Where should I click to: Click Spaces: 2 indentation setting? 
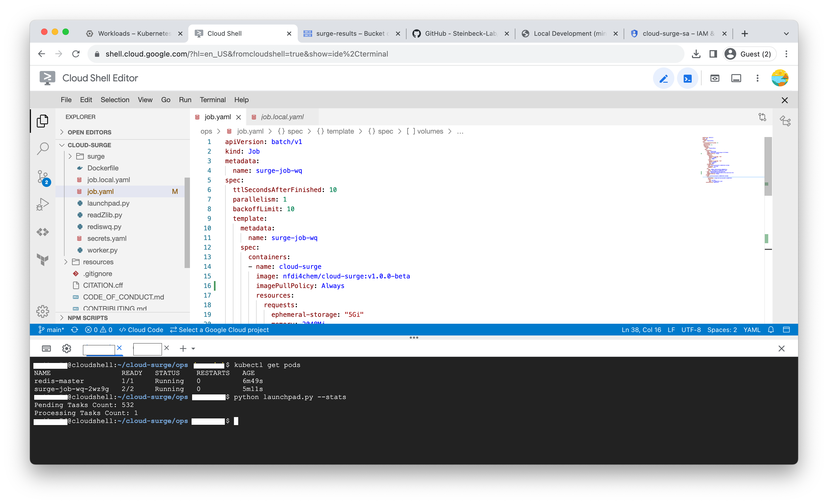722,330
